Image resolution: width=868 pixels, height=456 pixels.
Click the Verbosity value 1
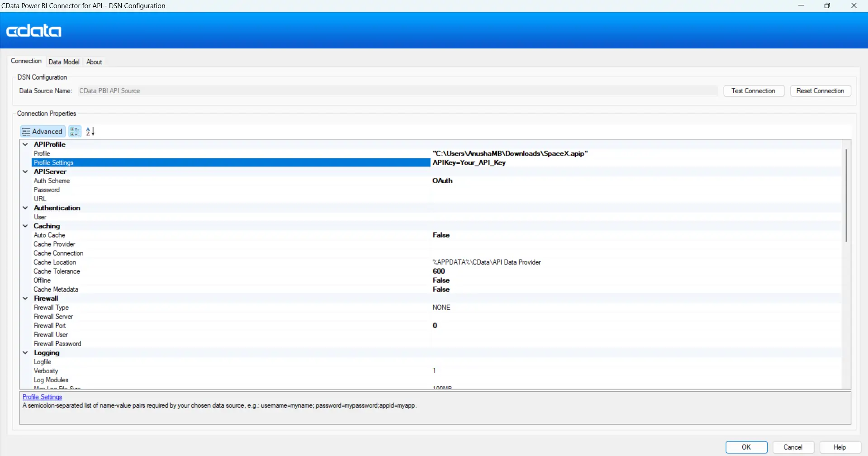434,370
